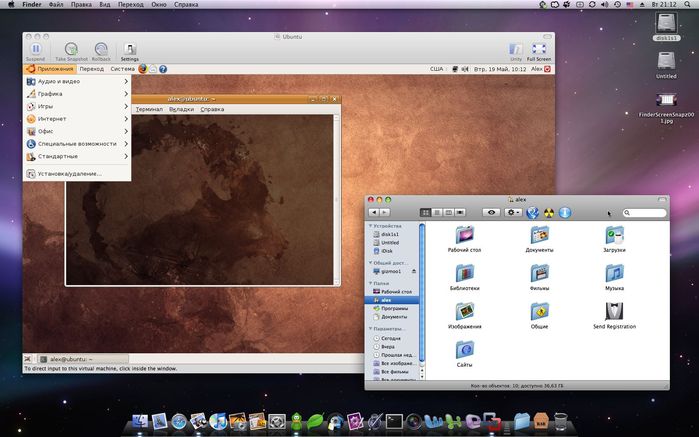Open Quick Look eye button in Finder

point(491,213)
